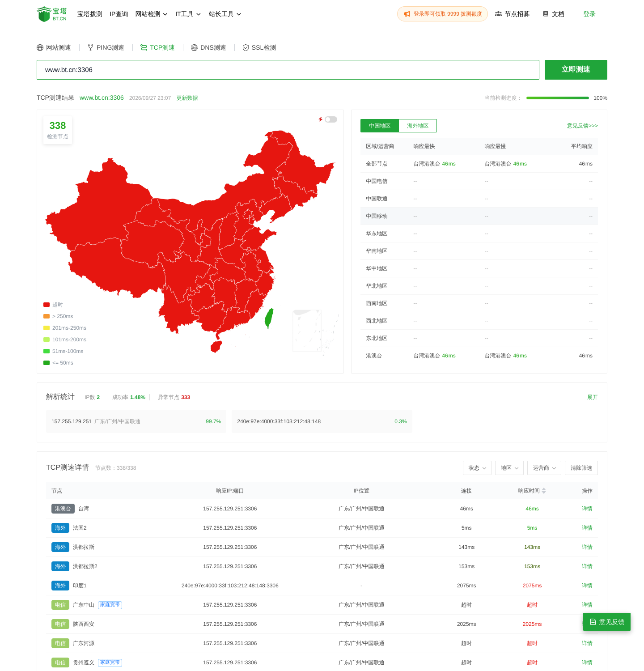
Task: Click the document icon beside 文档
Action: (x=546, y=14)
